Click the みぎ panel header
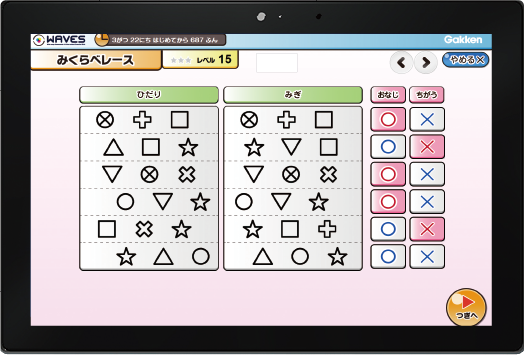The width and height of the screenshot is (526, 360). click(x=293, y=95)
